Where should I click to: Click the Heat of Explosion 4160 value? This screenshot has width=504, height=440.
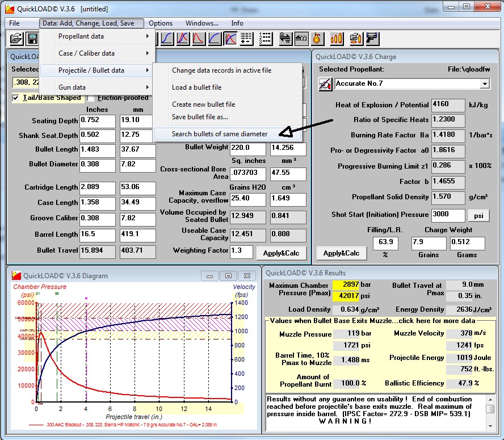point(448,105)
